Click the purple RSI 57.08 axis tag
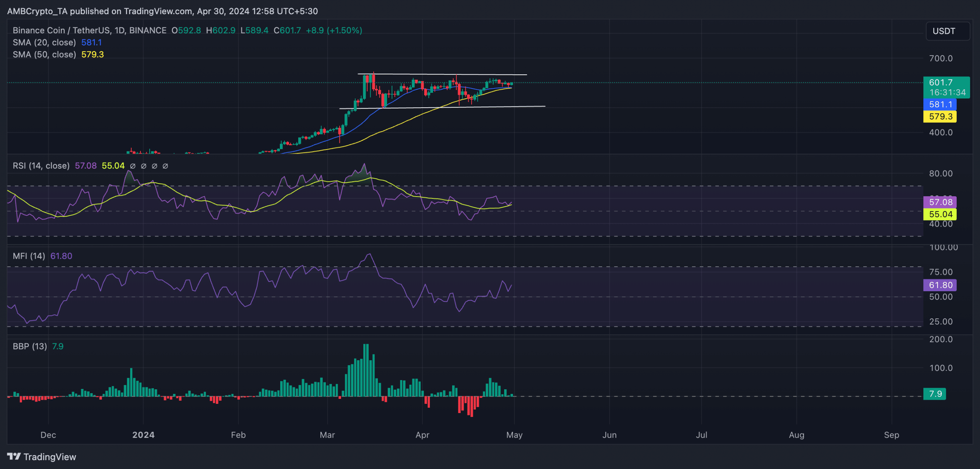 coord(940,202)
